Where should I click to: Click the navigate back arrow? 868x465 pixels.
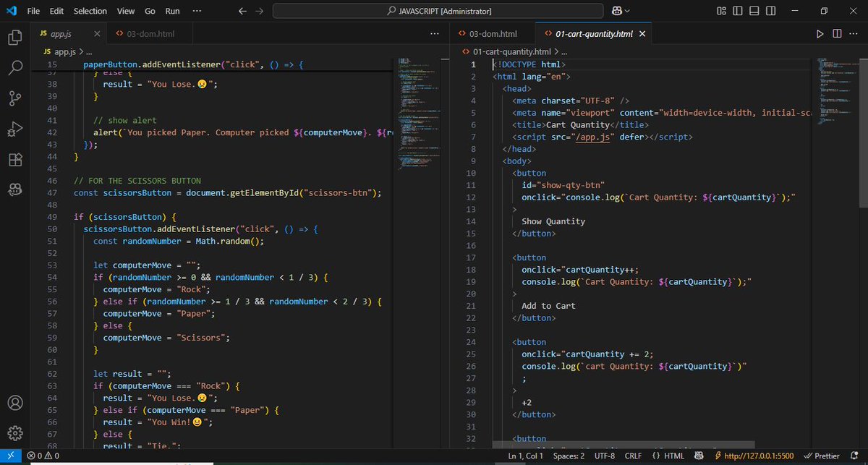(242, 11)
